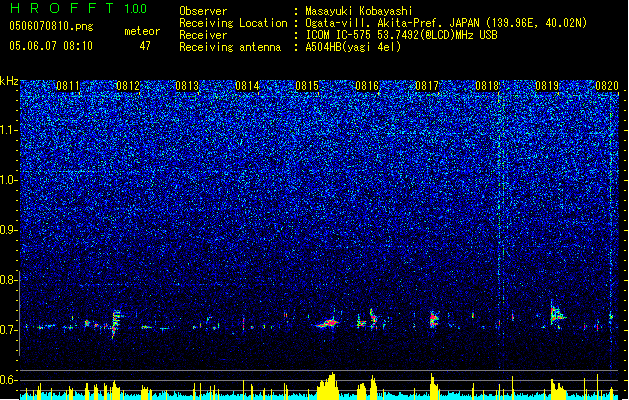The height and width of the screenshot is (400, 629).
Task: Click the 0.7 kHz axis tick label
Action: tap(9, 330)
